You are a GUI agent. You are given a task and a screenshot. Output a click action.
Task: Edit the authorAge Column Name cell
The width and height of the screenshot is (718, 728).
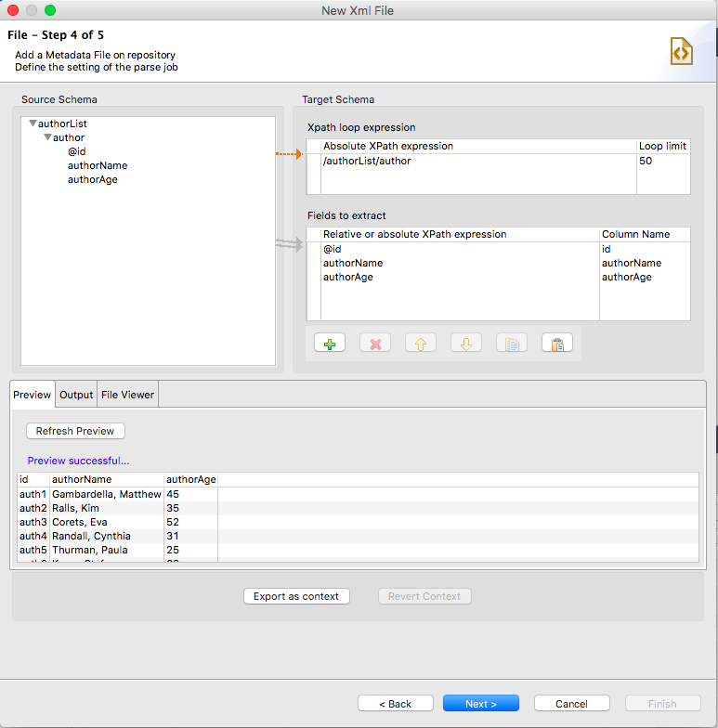645,277
